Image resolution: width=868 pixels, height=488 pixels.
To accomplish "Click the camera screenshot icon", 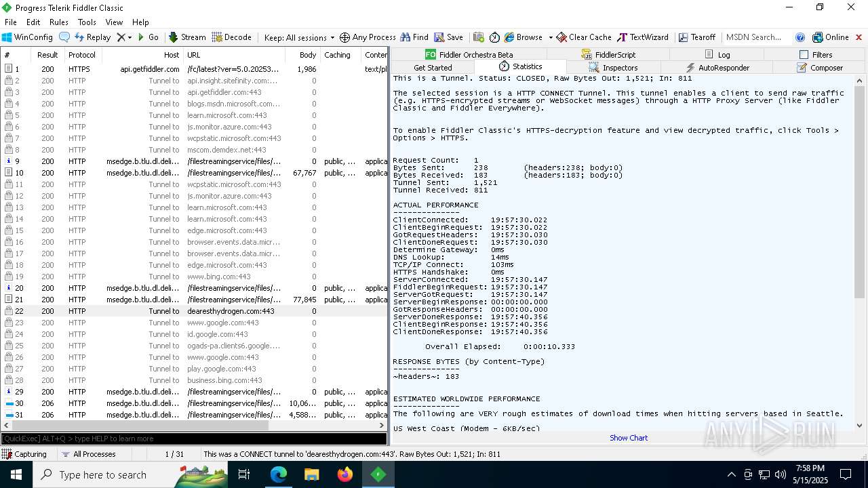I will point(479,37).
